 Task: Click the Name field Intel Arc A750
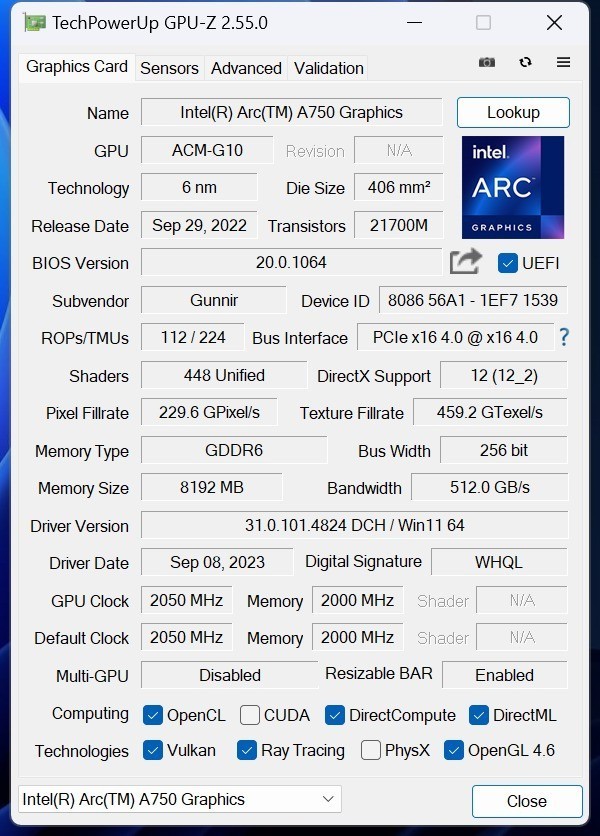pos(292,112)
